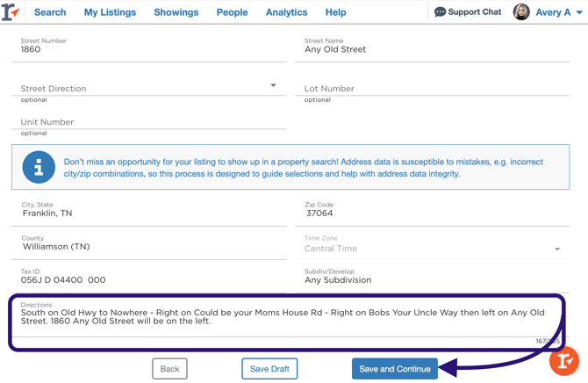The image size is (588, 383).
Task: Open the Help menu
Action: click(x=335, y=12)
